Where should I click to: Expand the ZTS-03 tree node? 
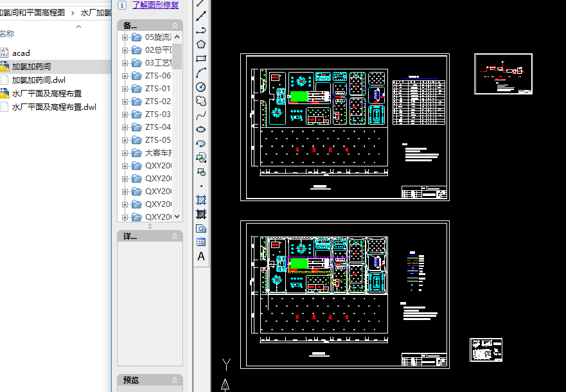pyautogui.click(x=125, y=114)
